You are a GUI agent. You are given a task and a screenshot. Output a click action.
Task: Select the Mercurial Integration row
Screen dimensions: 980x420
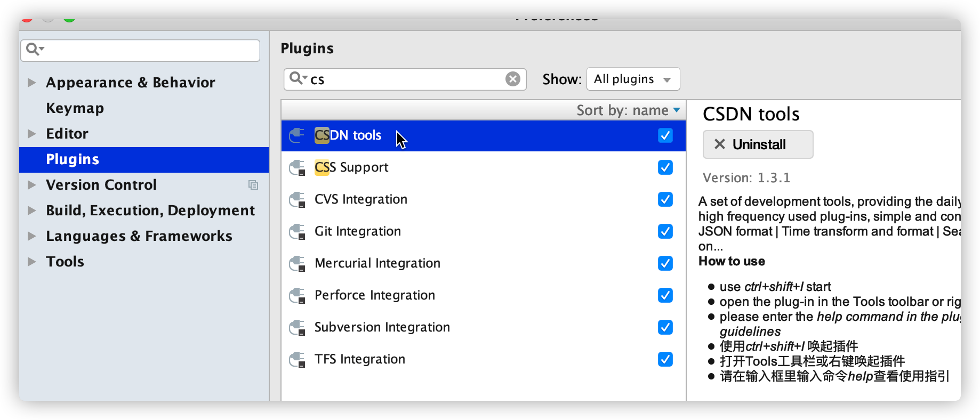(x=483, y=263)
